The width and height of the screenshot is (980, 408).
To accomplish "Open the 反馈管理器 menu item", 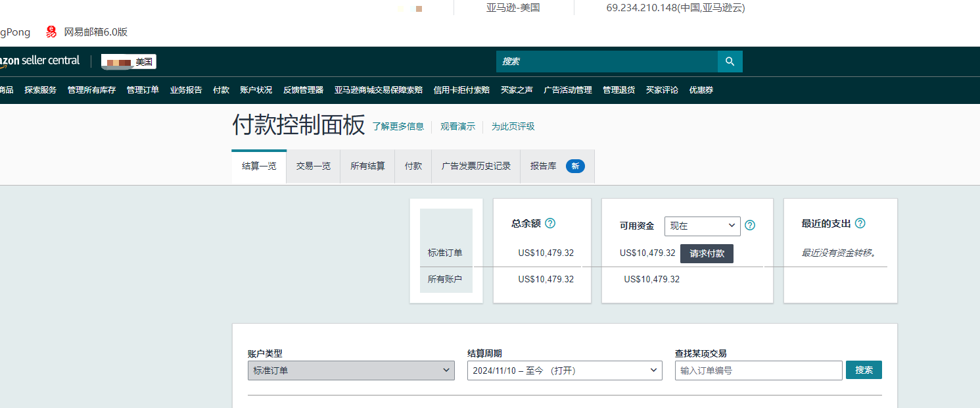I will point(304,90).
